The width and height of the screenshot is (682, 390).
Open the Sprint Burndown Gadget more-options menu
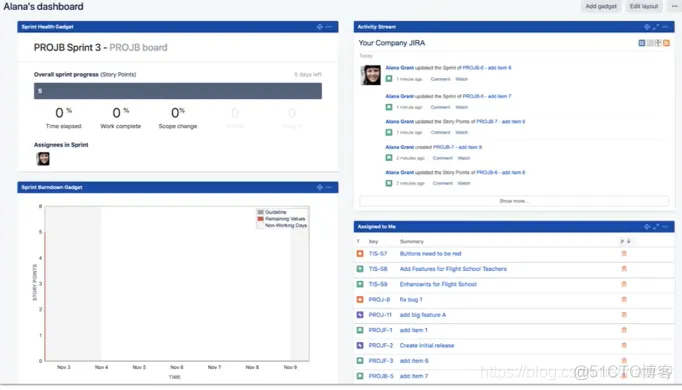(329, 187)
